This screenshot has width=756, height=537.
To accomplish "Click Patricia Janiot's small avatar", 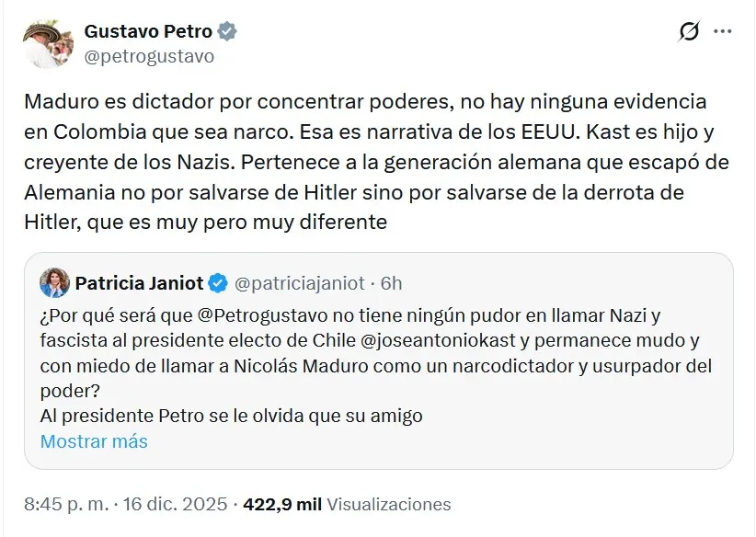I will coord(55,282).
